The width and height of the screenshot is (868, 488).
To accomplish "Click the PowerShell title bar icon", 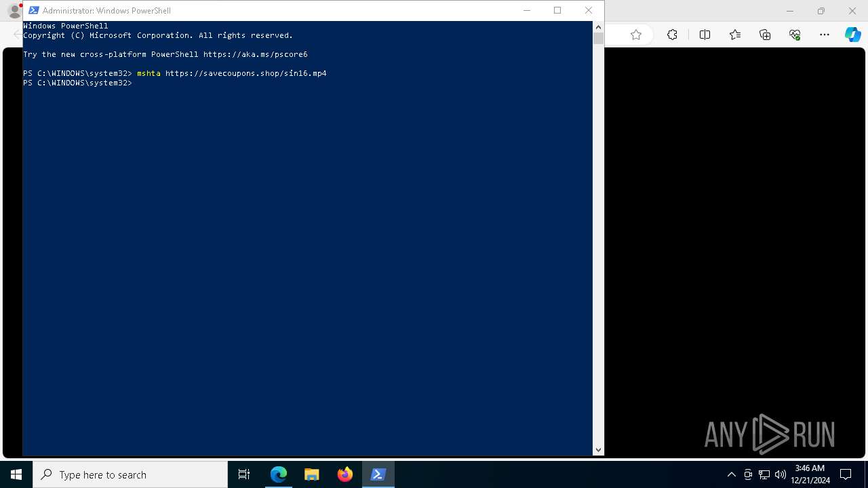I will click(33, 10).
